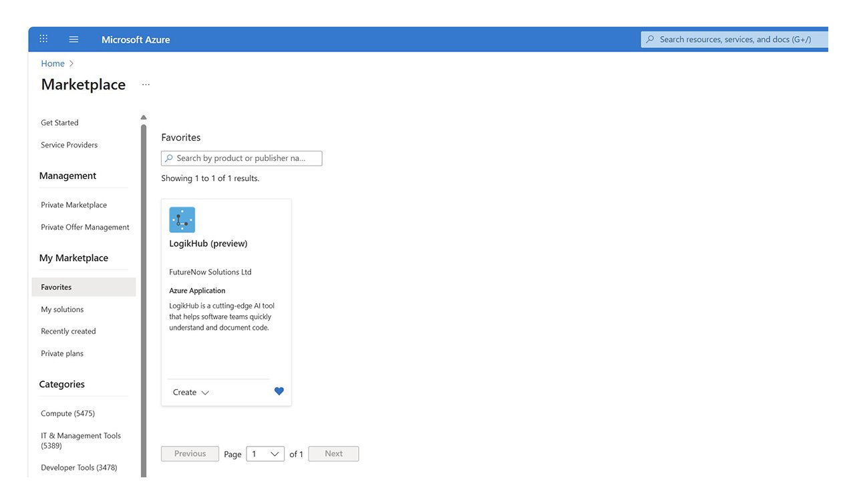The image size is (855, 504).
Task: Open the app launcher waffle icon
Action: [43, 39]
